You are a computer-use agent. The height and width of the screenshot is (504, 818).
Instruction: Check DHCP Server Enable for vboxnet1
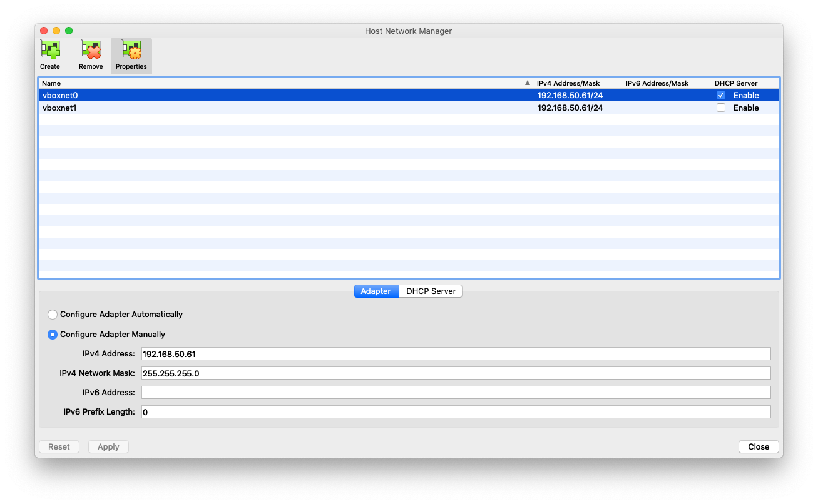[x=721, y=108]
